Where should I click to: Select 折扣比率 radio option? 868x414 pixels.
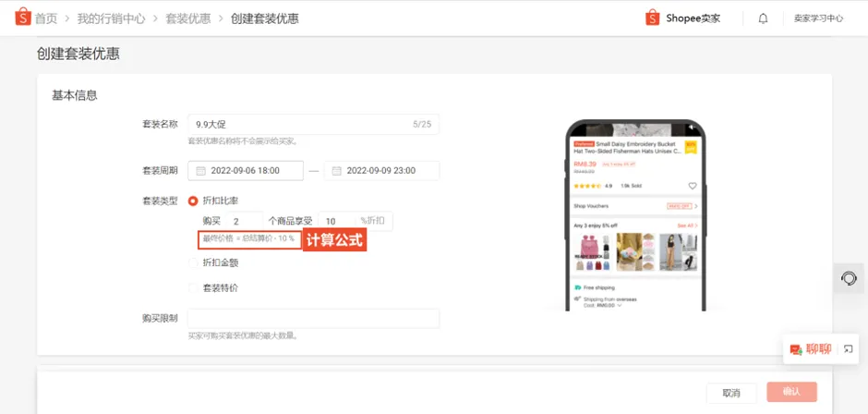click(193, 201)
